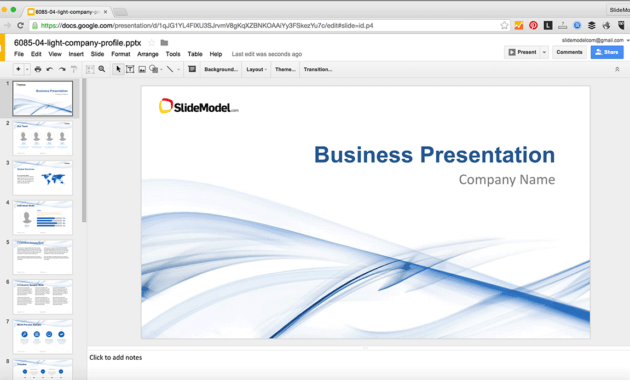Viewport: 630px width, 380px height.
Task: Reload the page in the browser
Action: pos(20,25)
